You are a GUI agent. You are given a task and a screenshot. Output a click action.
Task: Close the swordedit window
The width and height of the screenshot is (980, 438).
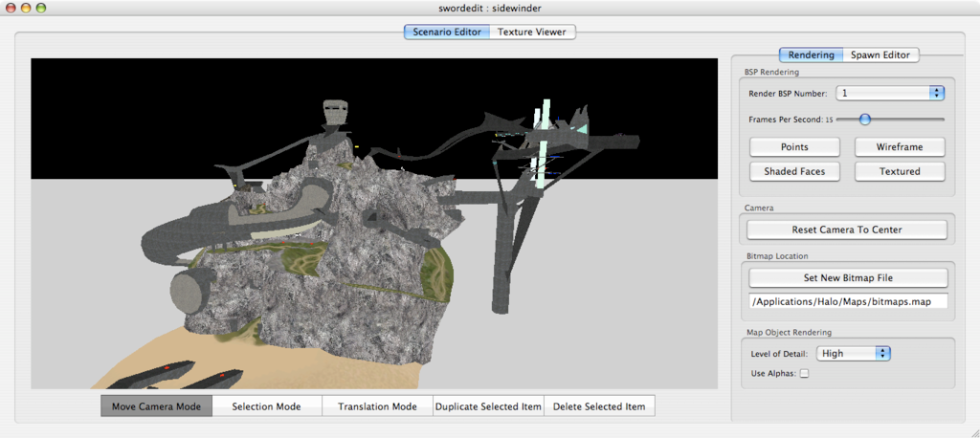tap(10, 8)
